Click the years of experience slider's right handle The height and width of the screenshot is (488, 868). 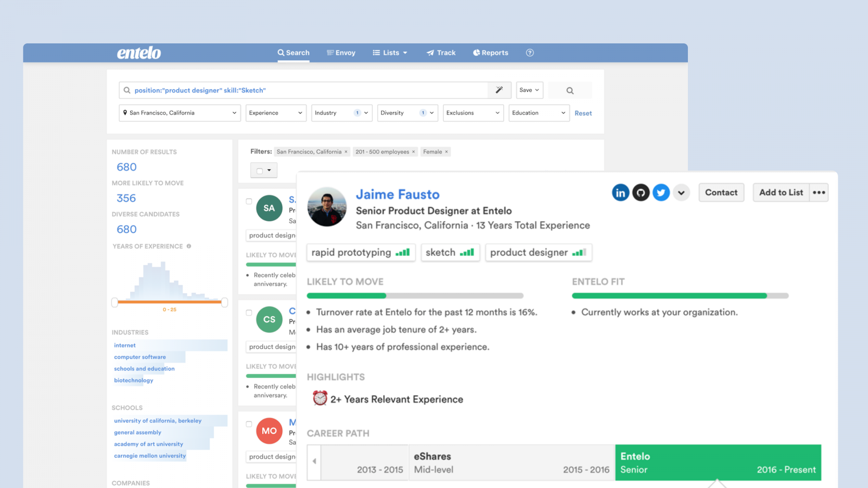[x=224, y=302]
